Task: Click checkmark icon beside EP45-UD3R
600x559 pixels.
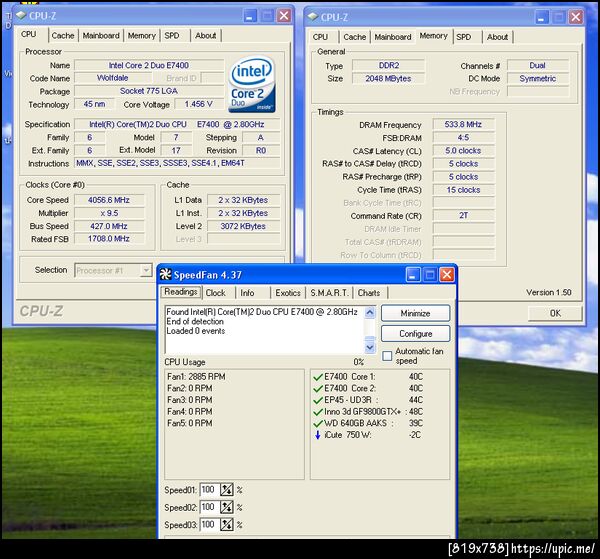Action: [x=318, y=400]
